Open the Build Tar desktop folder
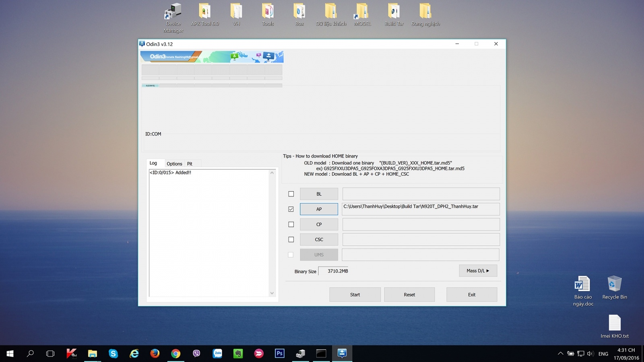This screenshot has height=362, width=644. (x=394, y=15)
